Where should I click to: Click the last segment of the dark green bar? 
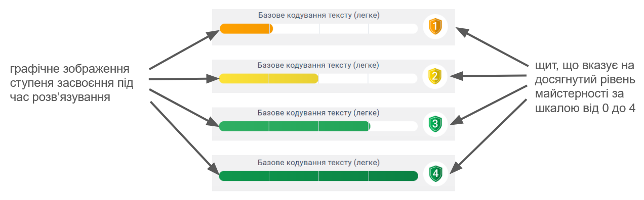(x=393, y=176)
